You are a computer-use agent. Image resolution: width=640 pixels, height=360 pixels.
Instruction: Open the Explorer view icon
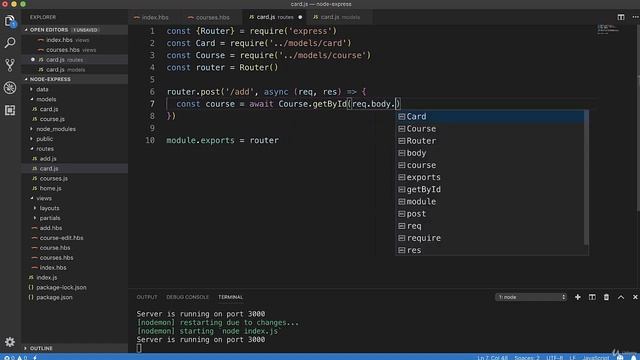click(10, 20)
